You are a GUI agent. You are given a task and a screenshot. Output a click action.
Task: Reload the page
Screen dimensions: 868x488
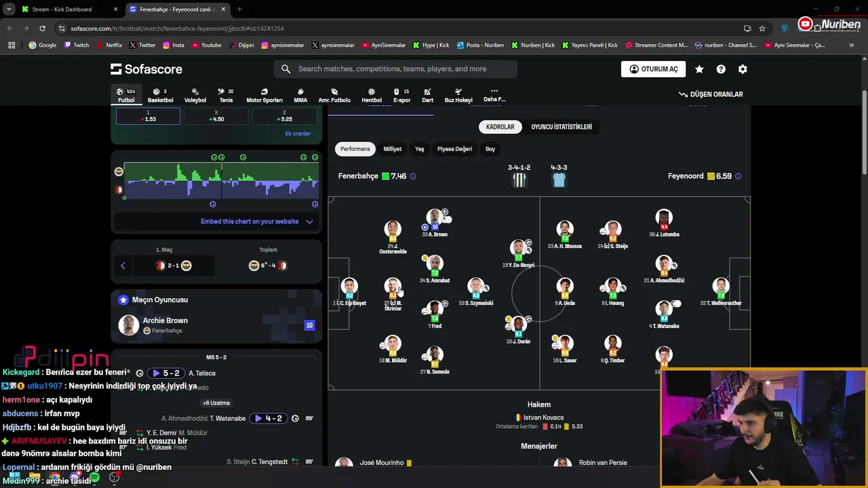(42, 28)
